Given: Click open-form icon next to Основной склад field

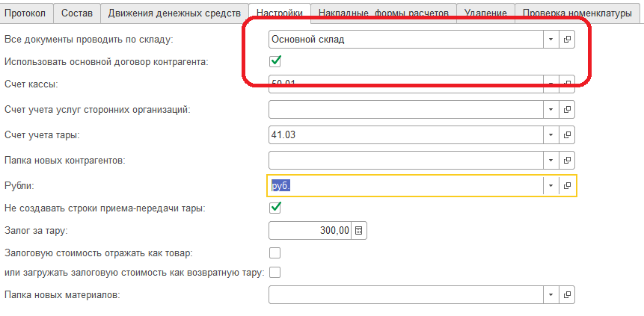Looking at the screenshot, I should pos(567,40).
